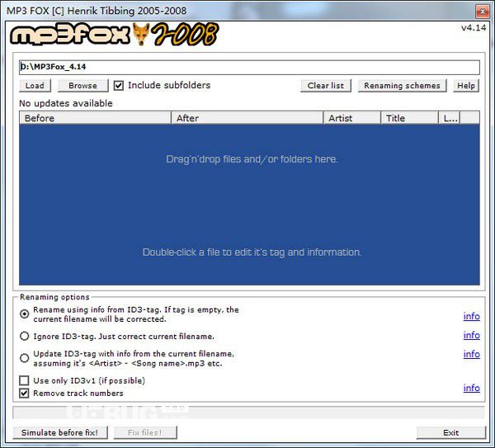Select Ignore ID3-tag radio option
Screen dimensions: 495x448
coord(24,336)
